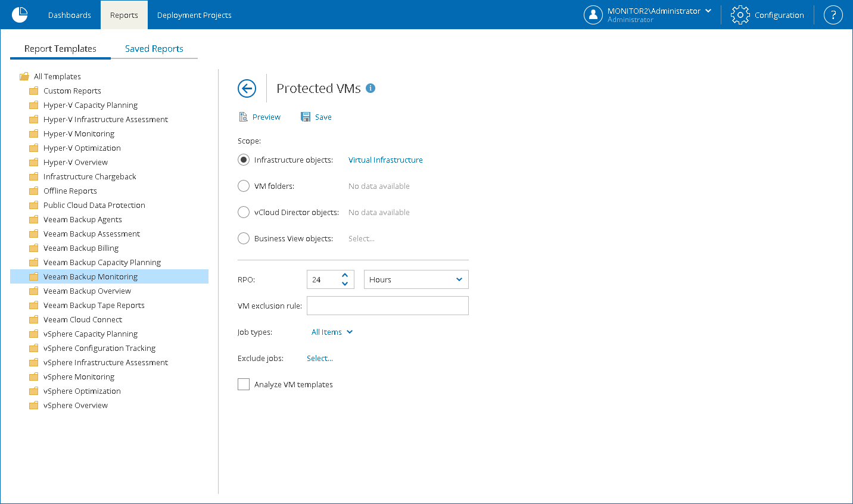853x504 pixels.
Task: Increase RPO value with the up arrow
Action: point(344,275)
